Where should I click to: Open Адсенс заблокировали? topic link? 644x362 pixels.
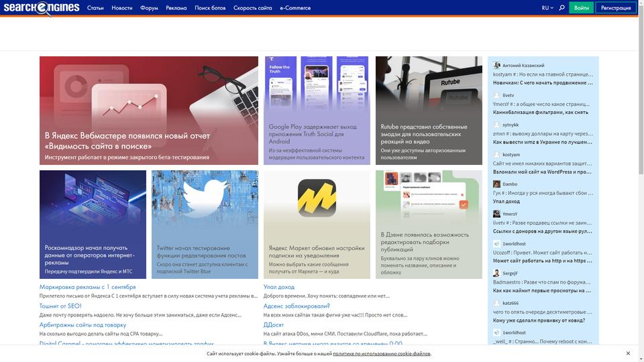pyautogui.click(x=297, y=306)
